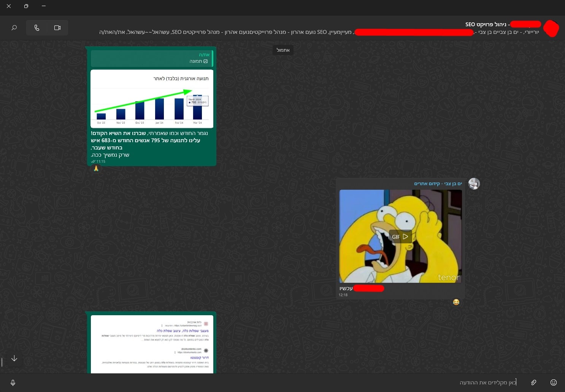Screen dimensions: 565x392
Task: Jump to the quoted 'תמונה' reply message
Action: point(152,58)
